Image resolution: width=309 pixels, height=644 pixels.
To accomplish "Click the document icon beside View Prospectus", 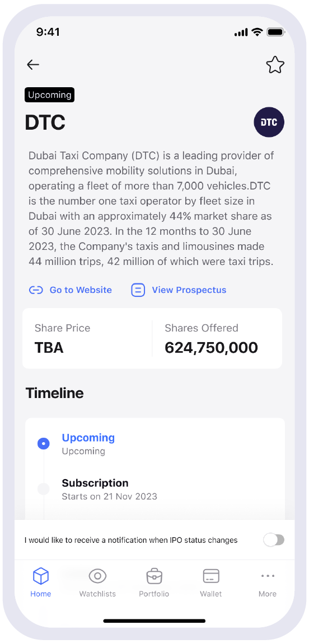I will (x=138, y=290).
